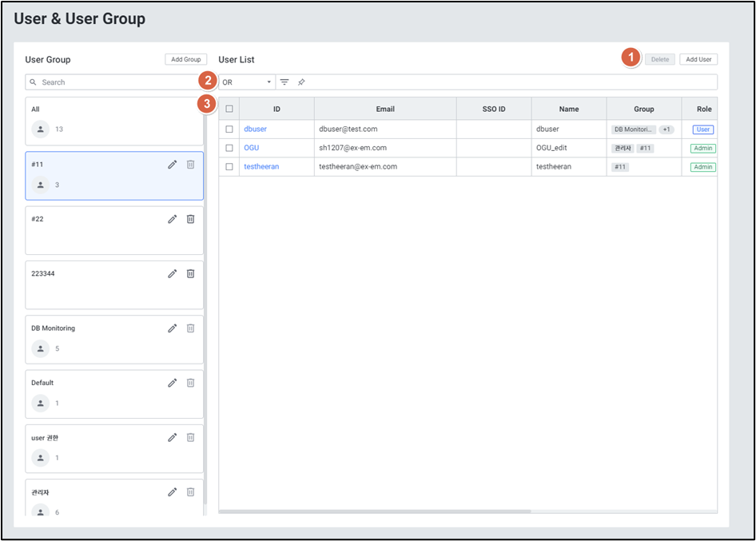Toggle the select-all checkbox in table header

[x=229, y=109]
